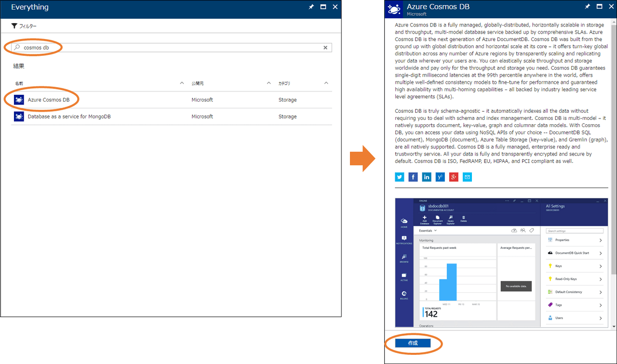
Task: Share Azure Cosmos DB on Twitter
Action: click(400, 177)
